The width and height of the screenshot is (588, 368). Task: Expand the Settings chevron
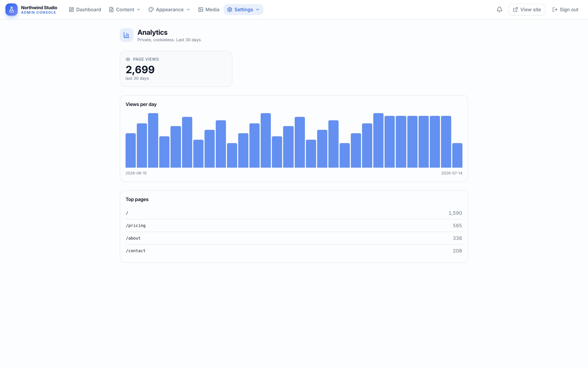pyautogui.click(x=258, y=10)
